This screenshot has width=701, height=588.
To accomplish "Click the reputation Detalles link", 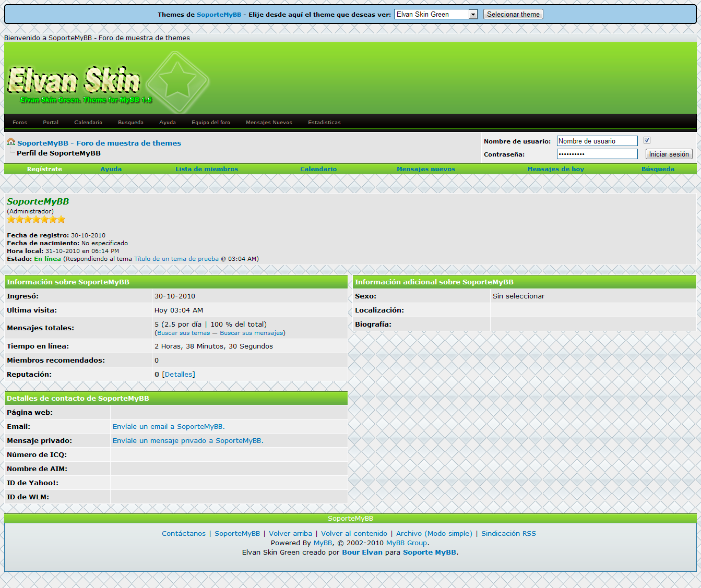I will pyautogui.click(x=179, y=375).
